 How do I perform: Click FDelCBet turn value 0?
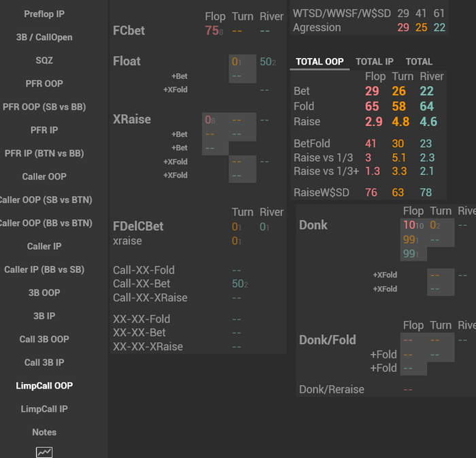coord(235,227)
